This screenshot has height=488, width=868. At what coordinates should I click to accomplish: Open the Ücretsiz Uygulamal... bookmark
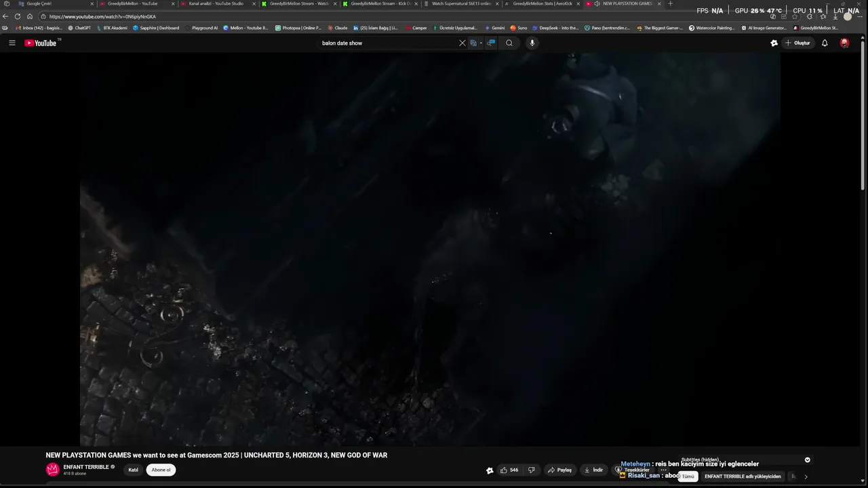[x=456, y=28]
